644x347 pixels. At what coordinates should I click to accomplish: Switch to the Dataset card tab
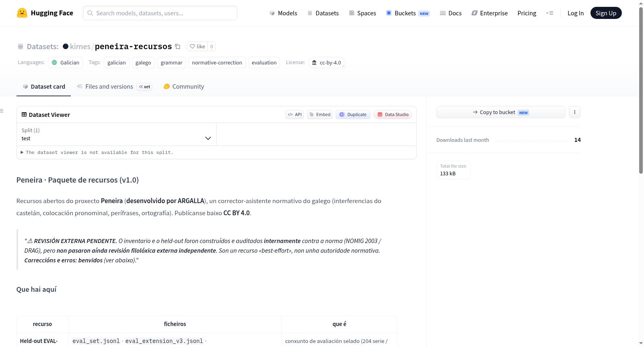click(x=43, y=87)
